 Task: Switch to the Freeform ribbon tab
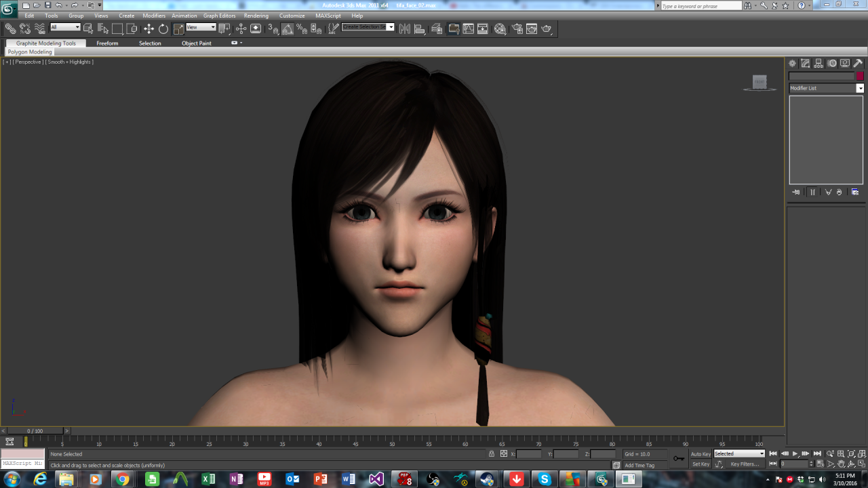(x=107, y=43)
